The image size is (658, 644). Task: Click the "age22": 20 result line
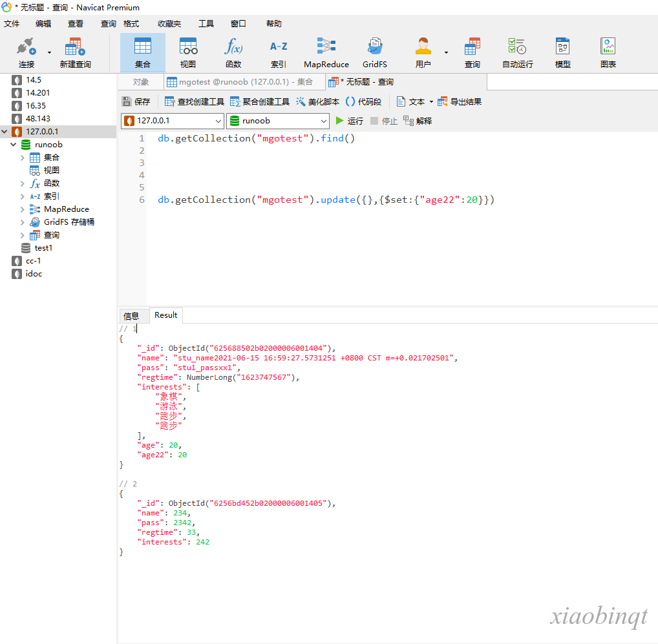[x=162, y=455]
